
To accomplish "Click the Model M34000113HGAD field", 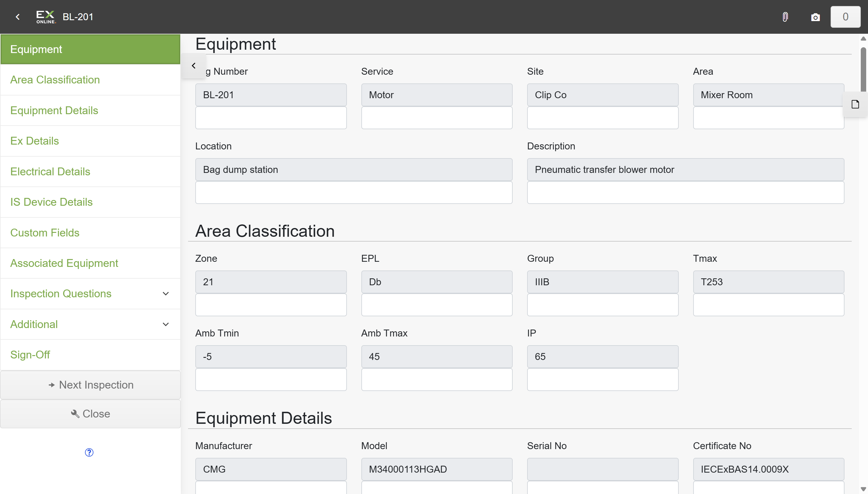I will tap(437, 469).
